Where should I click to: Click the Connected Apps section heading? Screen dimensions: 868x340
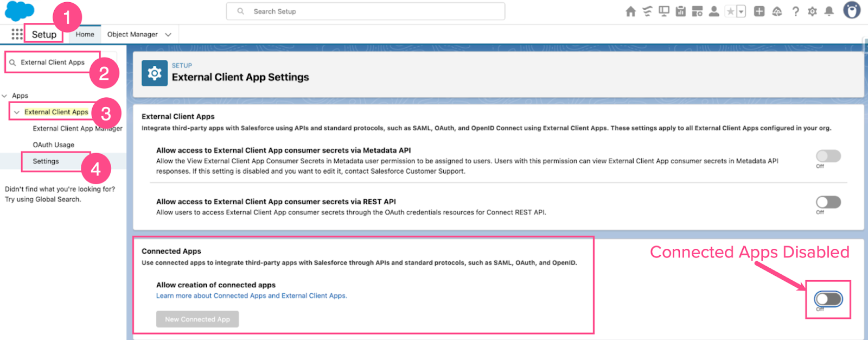(x=171, y=251)
